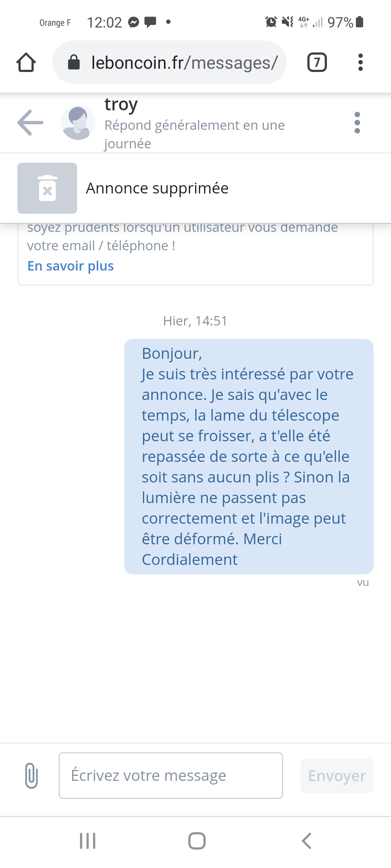Open Android recent apps button
Image resolution: width=391 pixels, height=868 pixels.
[88, 841]
